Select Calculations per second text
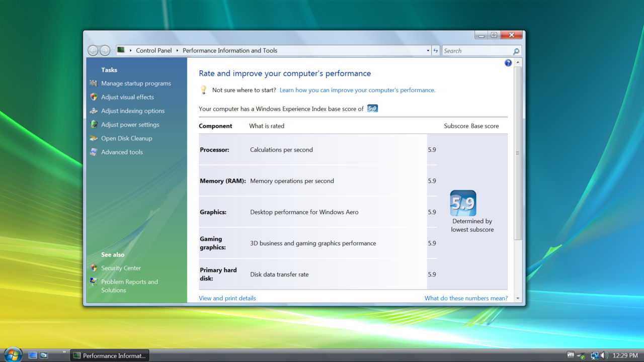 [x=281, y=150]
